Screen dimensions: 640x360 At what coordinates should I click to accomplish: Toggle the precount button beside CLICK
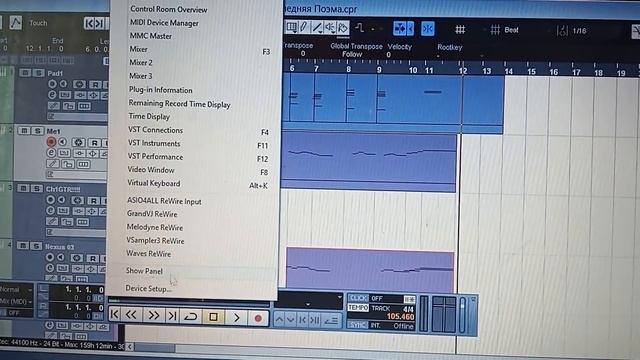409,299
